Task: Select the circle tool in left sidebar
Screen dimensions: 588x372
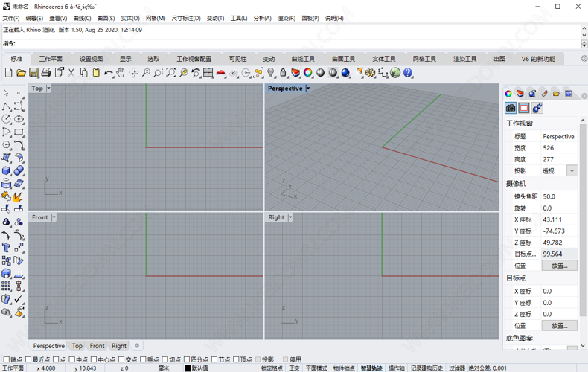Action: pos(6,119)
